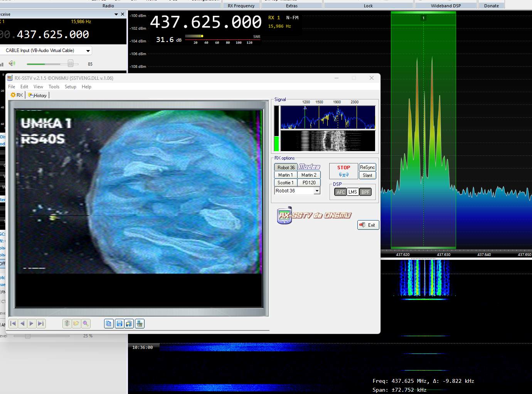Click the trash/delete picture icon
This screenshot has height=394, width=532.
pyautogui.click(x=67, y=323)
